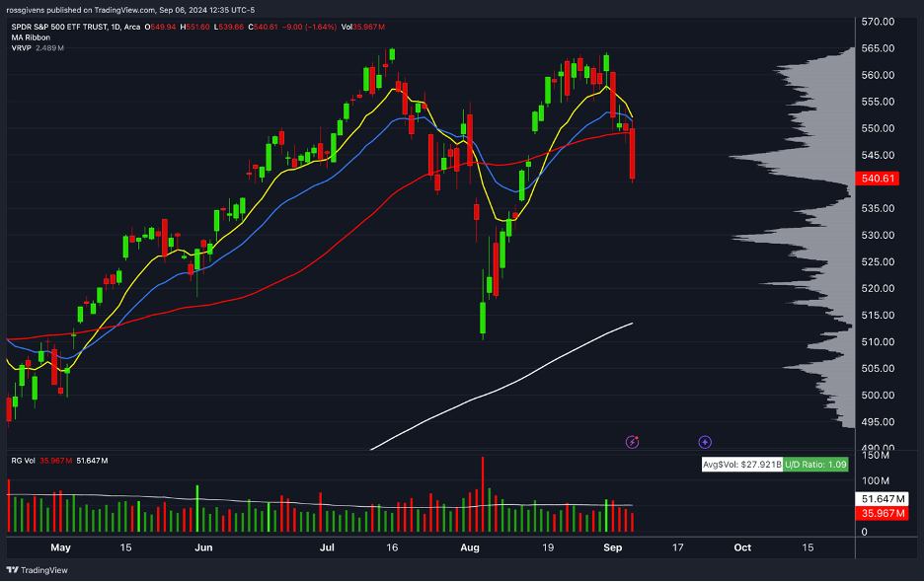Click the red 540.61 current price tag
The height and width of the screenshot is (582, 924).
(x=878, y=179)
